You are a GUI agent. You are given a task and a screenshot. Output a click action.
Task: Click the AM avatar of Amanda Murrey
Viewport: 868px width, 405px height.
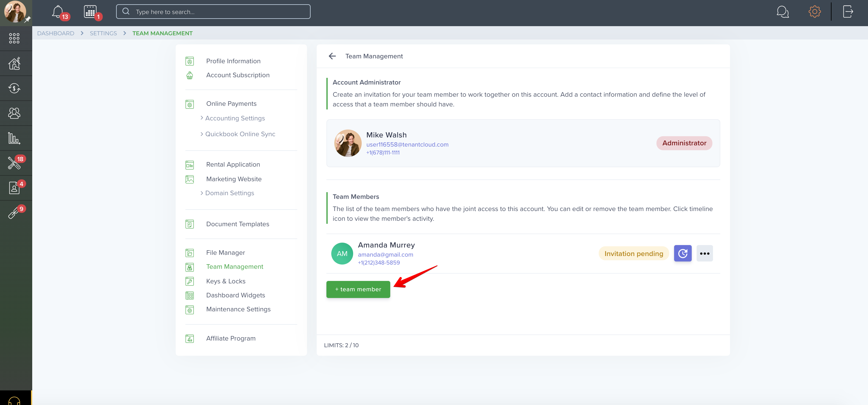(x=342, y=254)
